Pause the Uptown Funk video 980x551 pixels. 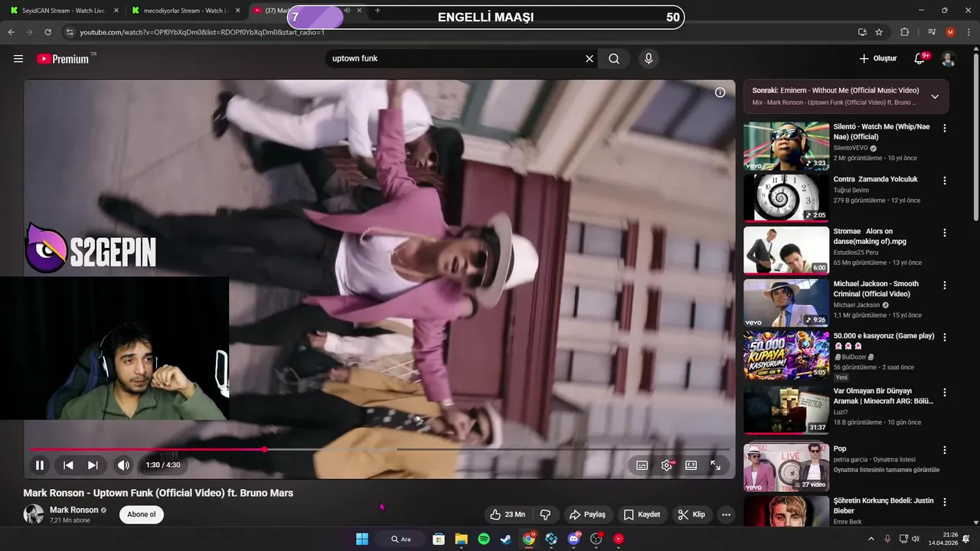coord(40,465)
